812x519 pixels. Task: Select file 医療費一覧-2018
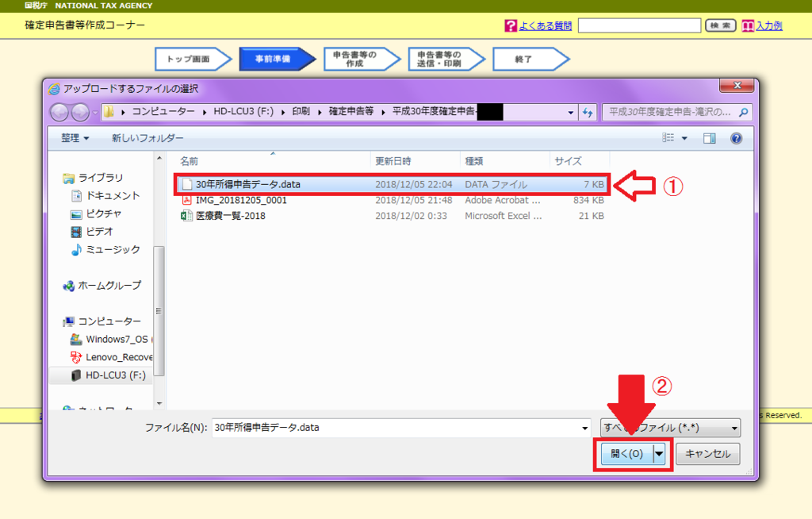point(392,216)
